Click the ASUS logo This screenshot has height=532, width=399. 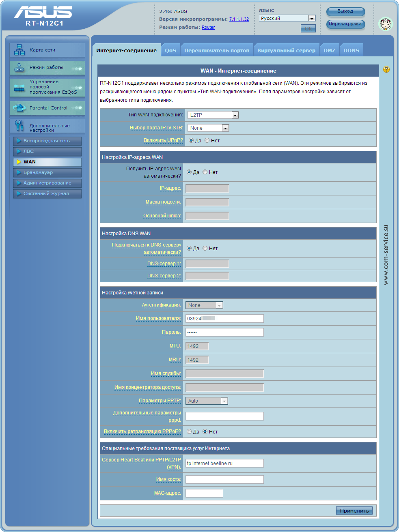[x=43, y=13]
